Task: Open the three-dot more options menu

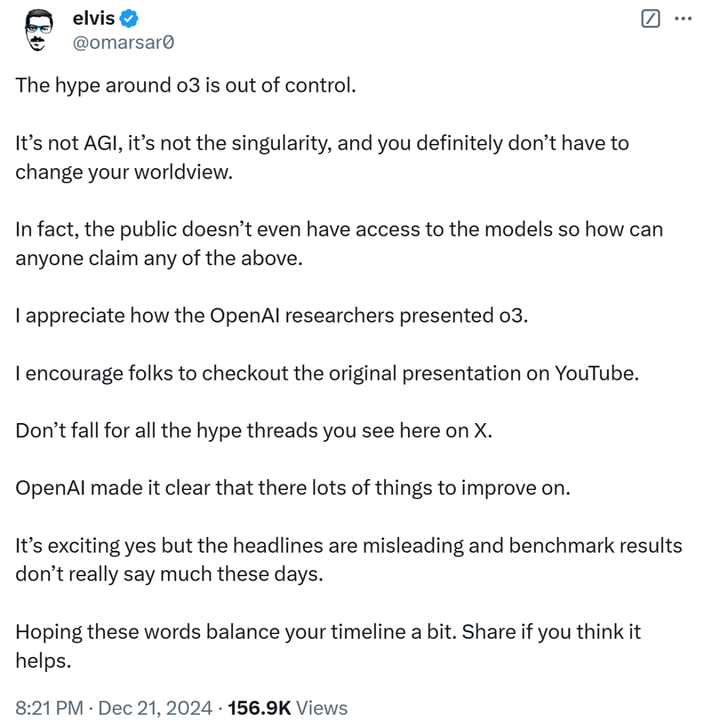Action: (682, 18)
